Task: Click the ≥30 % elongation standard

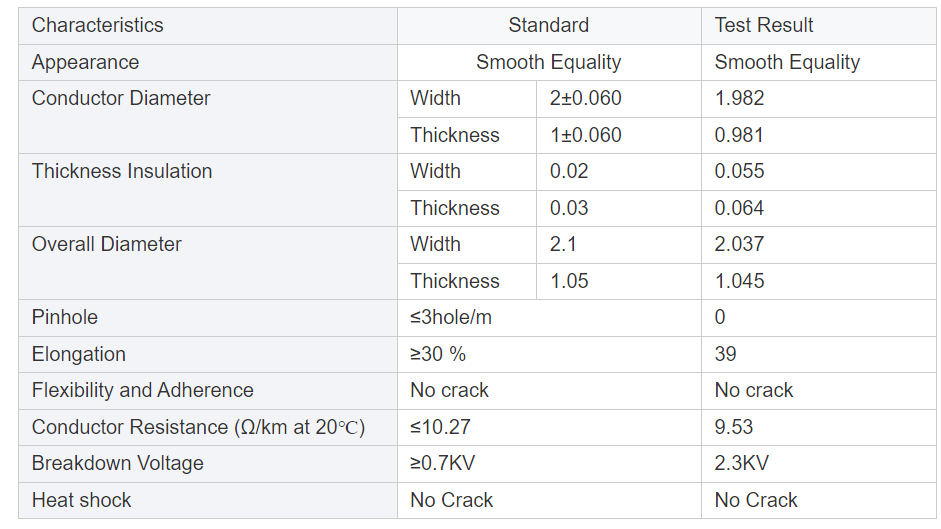Action: (x=438, y=354)
